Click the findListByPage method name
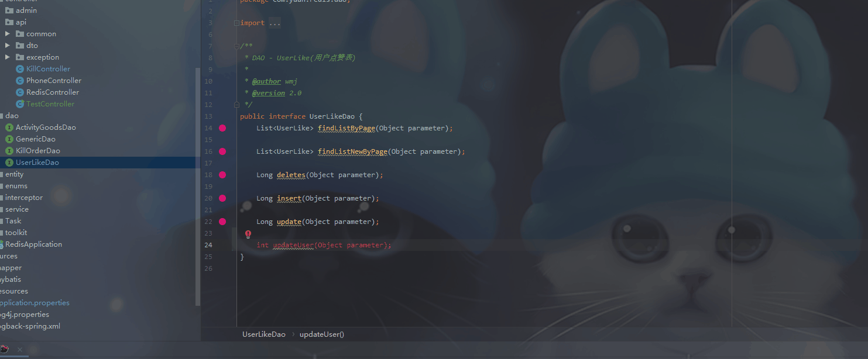The width and height of the screenshot is (868, 359). pyautogui.click(x=346, y=128)
